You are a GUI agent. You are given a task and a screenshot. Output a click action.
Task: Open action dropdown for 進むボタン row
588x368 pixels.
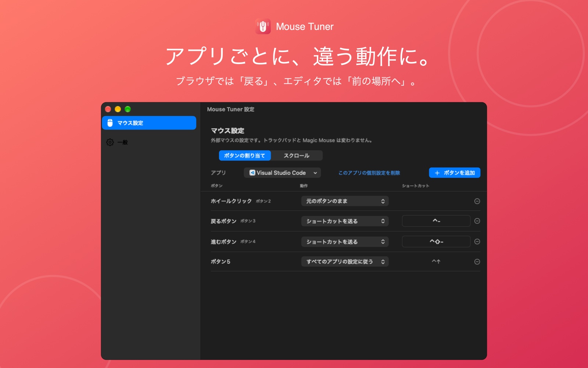[345, 242]
